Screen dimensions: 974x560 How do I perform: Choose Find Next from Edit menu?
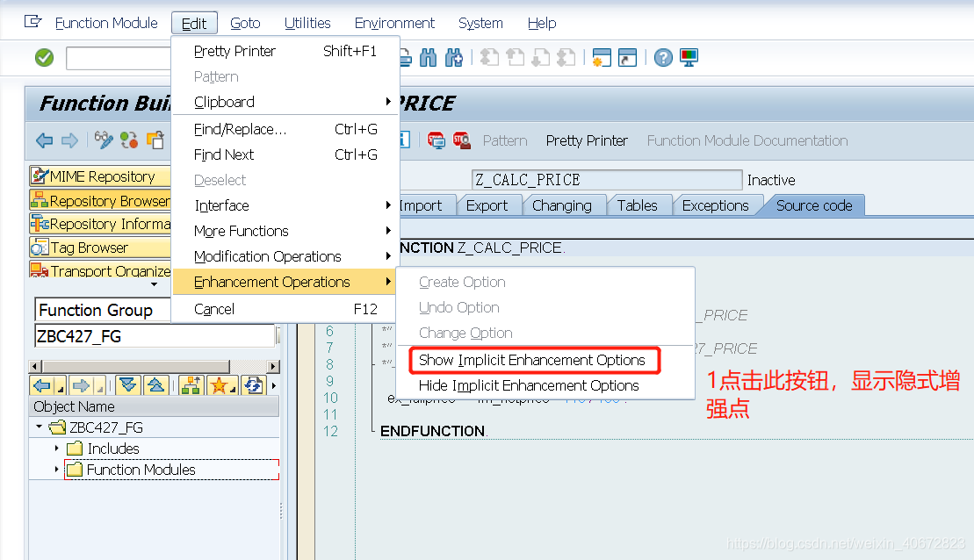click(285, 154)
